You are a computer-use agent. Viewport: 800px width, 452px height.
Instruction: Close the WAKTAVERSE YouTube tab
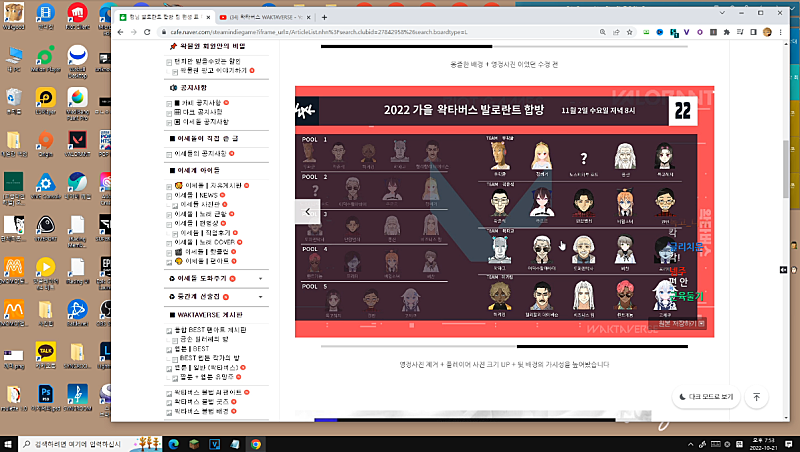308,17
